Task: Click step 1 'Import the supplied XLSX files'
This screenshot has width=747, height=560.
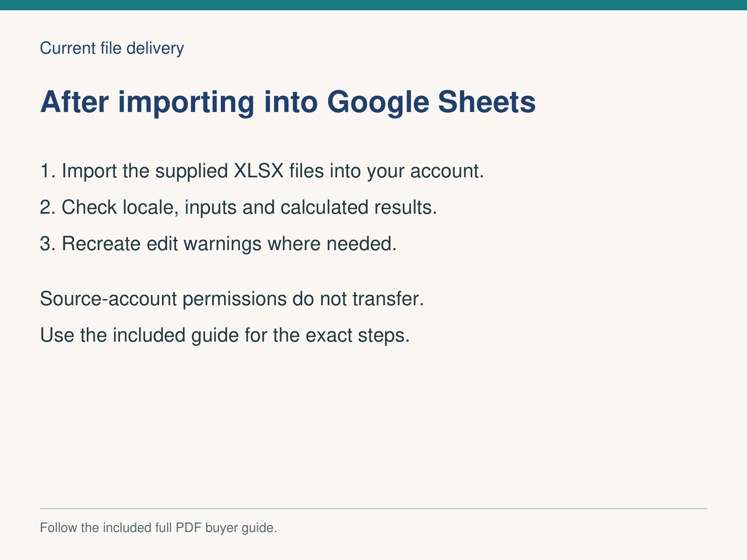Action: click(x=262, y=171)
